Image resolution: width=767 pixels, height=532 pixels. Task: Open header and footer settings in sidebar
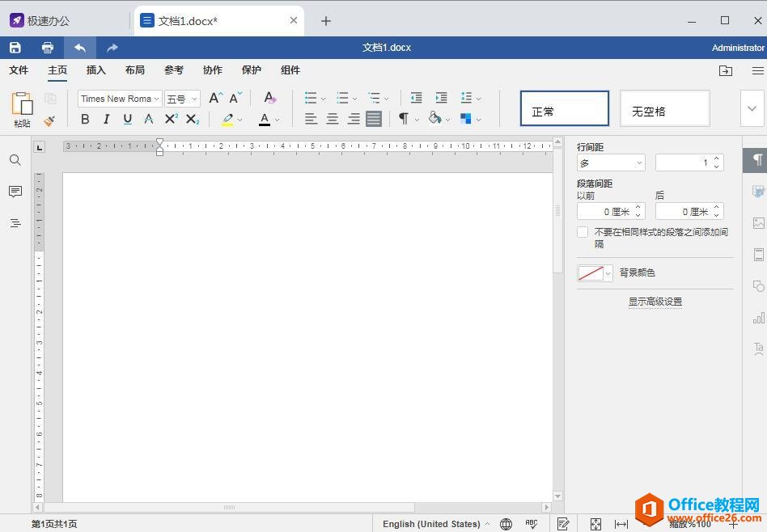coord(759,255)
